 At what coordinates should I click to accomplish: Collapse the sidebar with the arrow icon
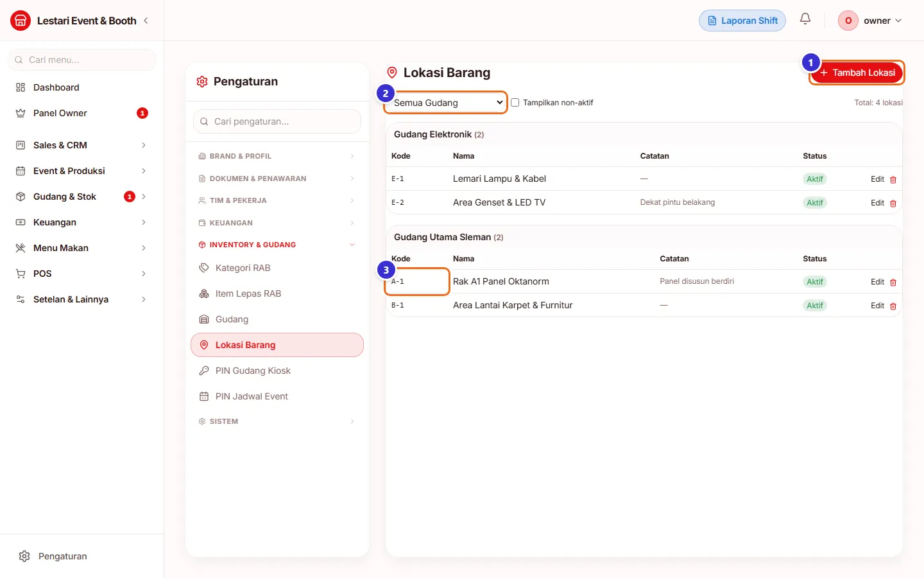pos(146,21)
